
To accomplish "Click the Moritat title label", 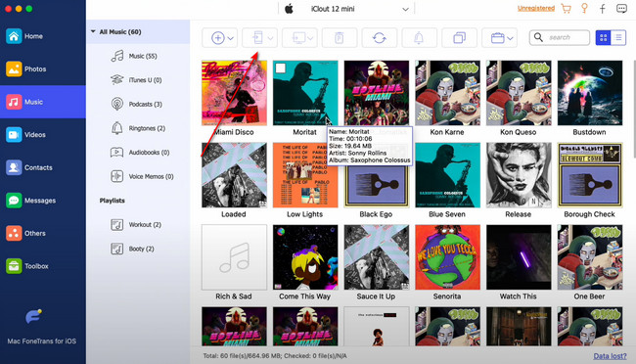I will pyautogui.click(x=304, y=132).
